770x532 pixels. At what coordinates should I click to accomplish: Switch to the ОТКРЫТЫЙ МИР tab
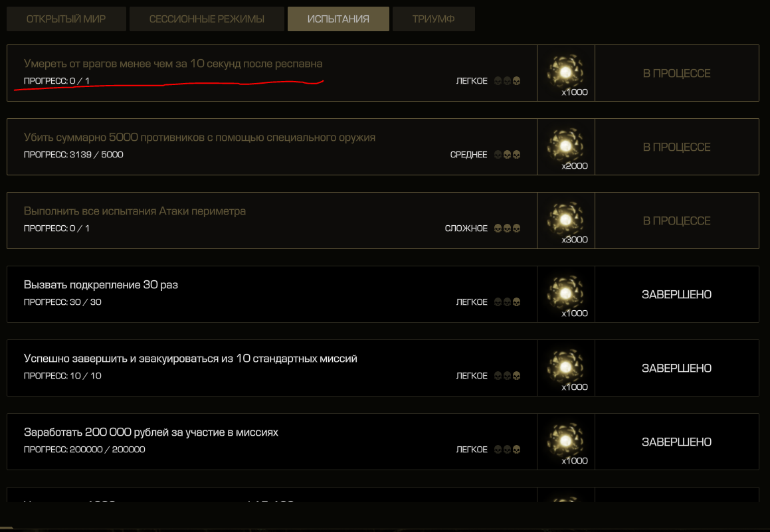66,19
